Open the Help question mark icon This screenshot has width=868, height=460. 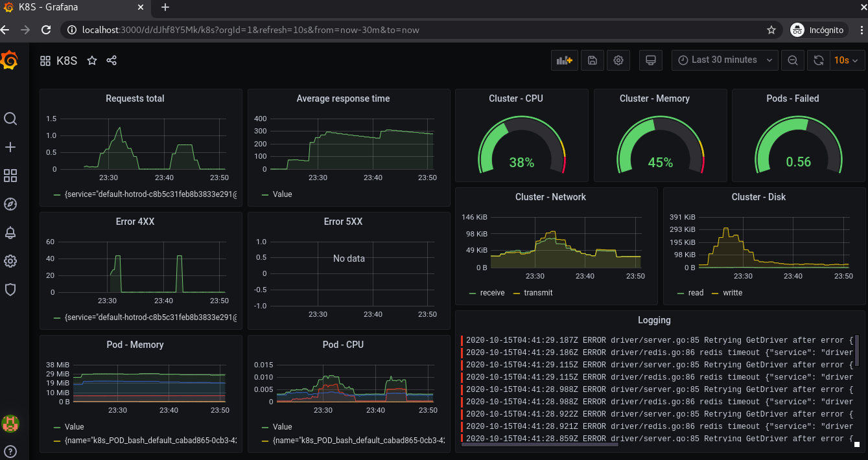(x=10, y=452)
